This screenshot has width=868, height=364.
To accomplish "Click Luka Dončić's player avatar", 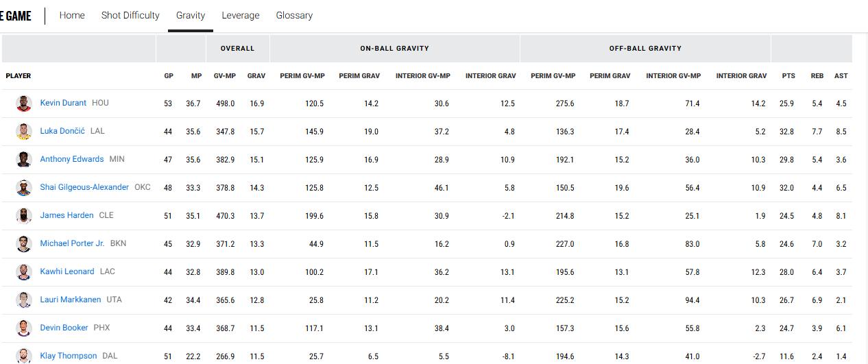I will 24,132.
